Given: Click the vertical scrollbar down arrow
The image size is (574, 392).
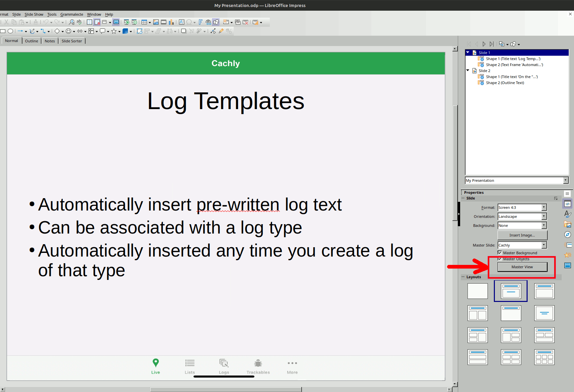Looking at the screenshot, I should point(455,384).
